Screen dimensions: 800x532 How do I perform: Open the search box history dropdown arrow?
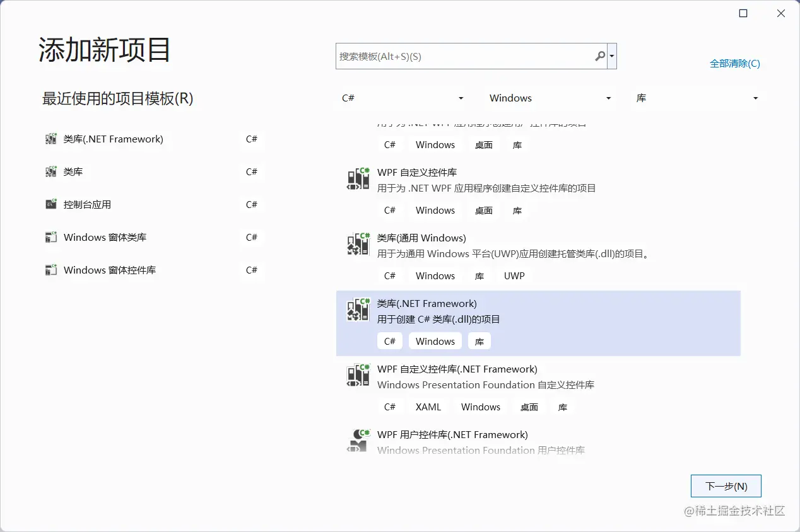point(612,56)
